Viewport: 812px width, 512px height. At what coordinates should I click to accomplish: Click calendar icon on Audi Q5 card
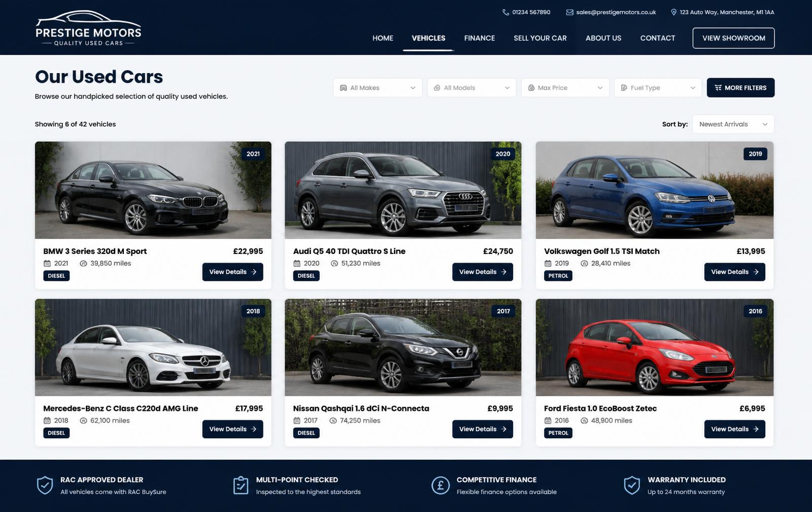(x=297, y=264)
